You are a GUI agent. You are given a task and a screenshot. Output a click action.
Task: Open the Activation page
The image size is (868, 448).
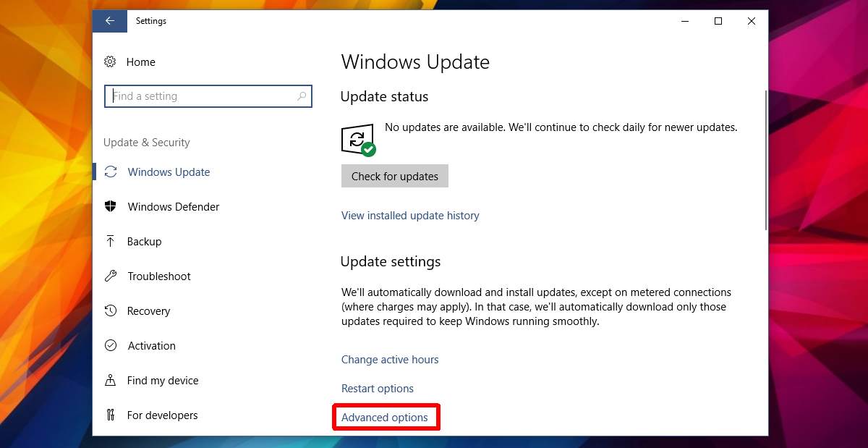point(152,346)
